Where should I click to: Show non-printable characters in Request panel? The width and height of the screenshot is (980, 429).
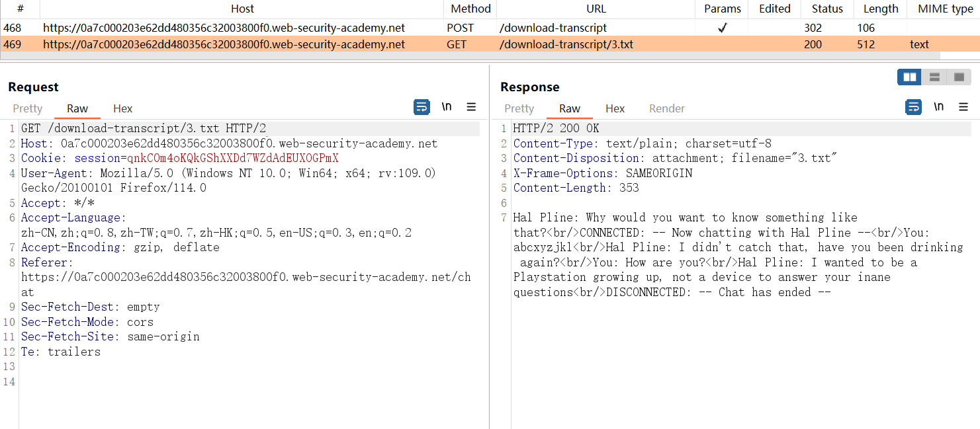pos(447,107)
